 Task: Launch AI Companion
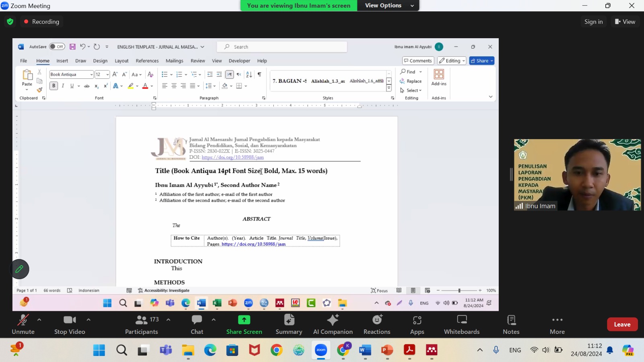pyautogui.click(x=333, y=324)
